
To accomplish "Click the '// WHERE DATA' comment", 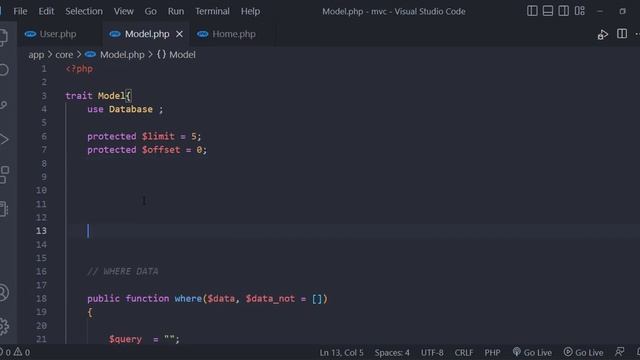I will point(122,271).
